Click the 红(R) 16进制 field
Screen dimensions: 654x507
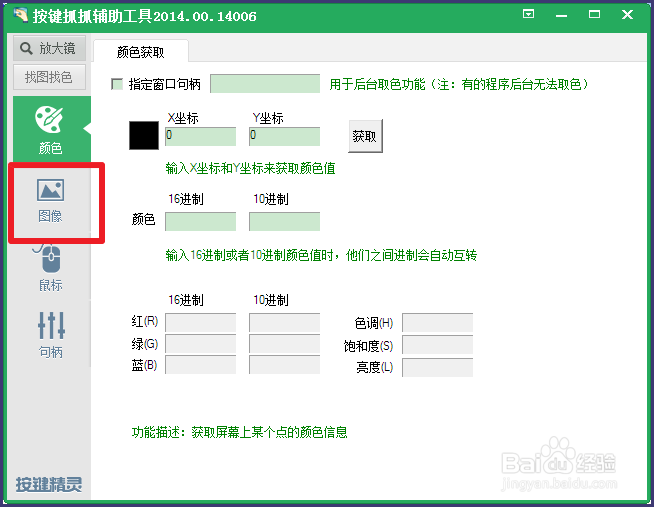coord(201,322)
